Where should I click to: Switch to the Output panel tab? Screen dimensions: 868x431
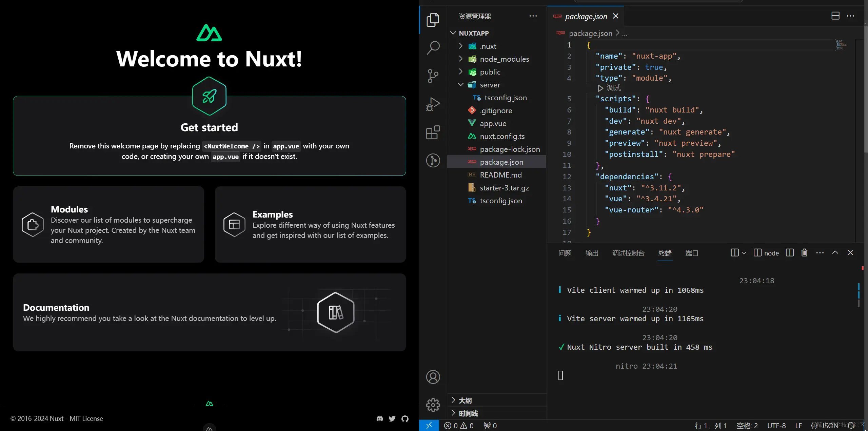(x=592, y=253)
